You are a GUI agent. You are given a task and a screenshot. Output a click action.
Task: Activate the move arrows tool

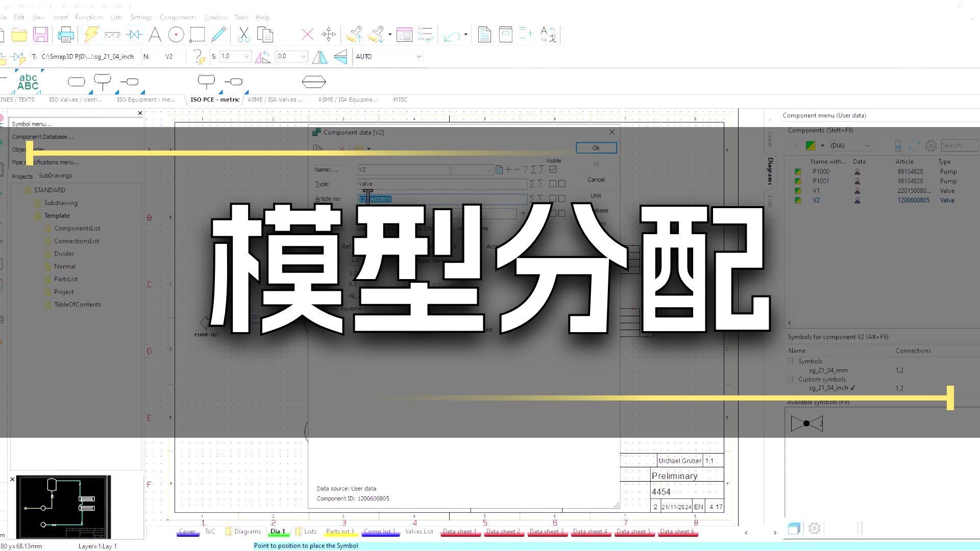(329, 35)
